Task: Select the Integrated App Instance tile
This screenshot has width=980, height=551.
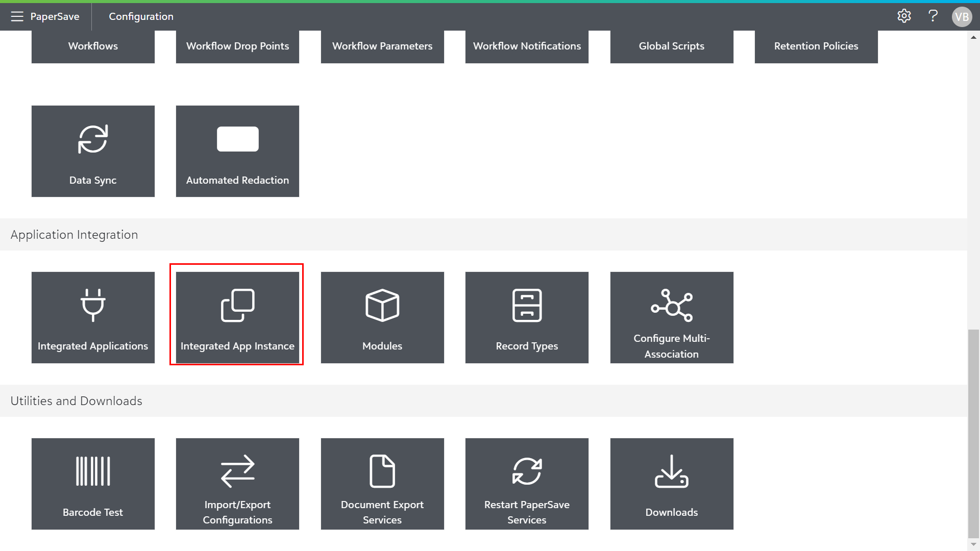Action: [x=237, y=317]
